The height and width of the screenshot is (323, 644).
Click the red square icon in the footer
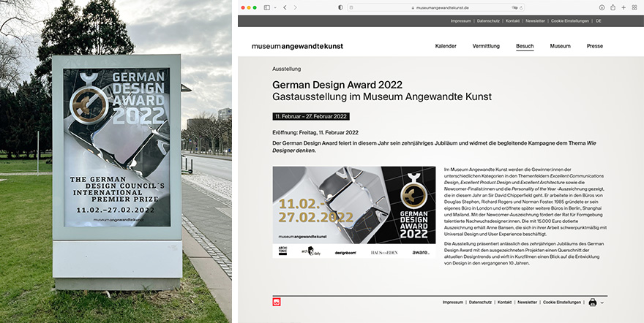[277, 302]
